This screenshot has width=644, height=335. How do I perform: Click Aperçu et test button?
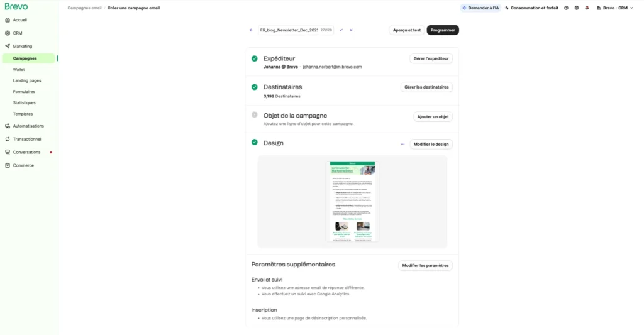pos(406,30)
